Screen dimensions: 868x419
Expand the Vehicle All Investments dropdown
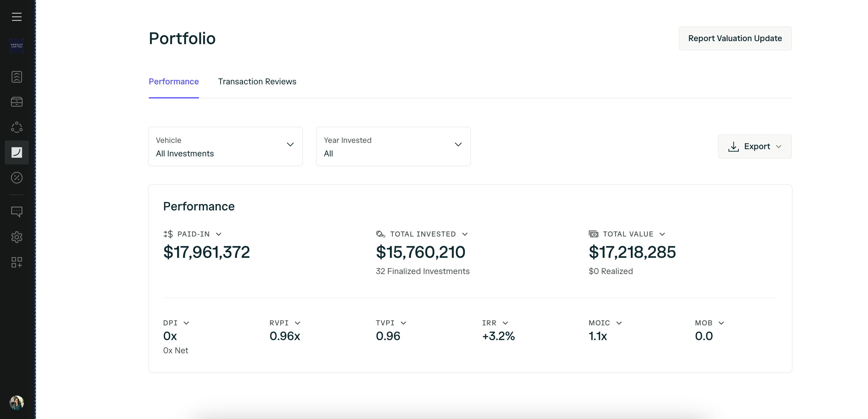pos(226,146)
